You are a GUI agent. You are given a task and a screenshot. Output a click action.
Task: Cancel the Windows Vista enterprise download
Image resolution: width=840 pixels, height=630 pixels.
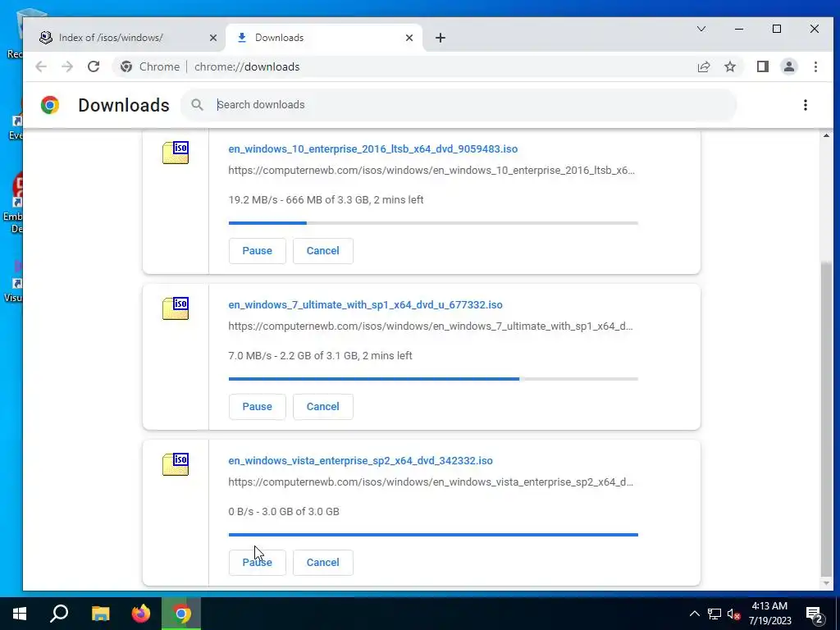[322, 563]
